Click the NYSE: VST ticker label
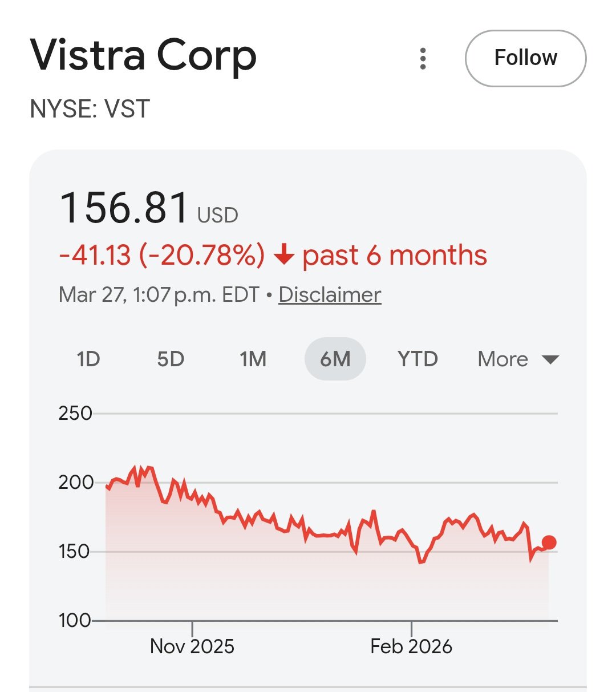This screenshot has height=692, width=616. [90, 108]
